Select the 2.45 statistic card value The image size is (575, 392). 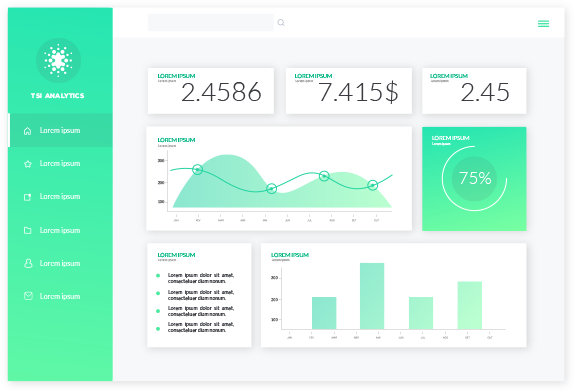(x=485, y=92)
